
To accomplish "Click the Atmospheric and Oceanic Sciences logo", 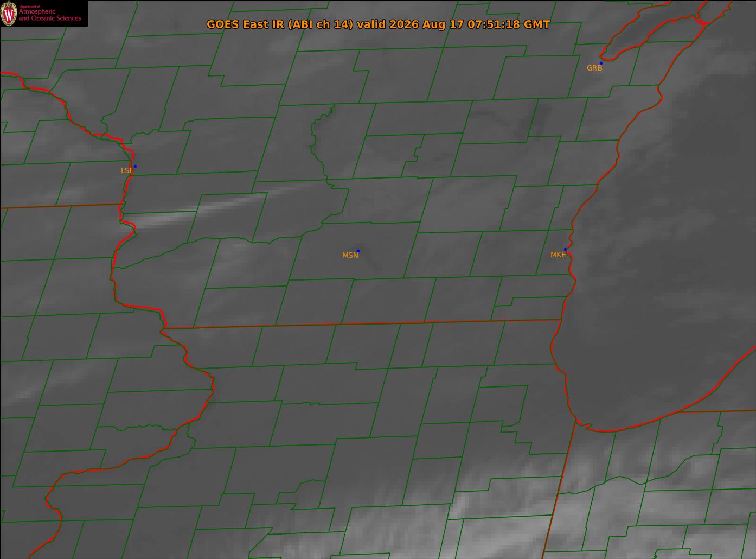I will pos(44,13).
